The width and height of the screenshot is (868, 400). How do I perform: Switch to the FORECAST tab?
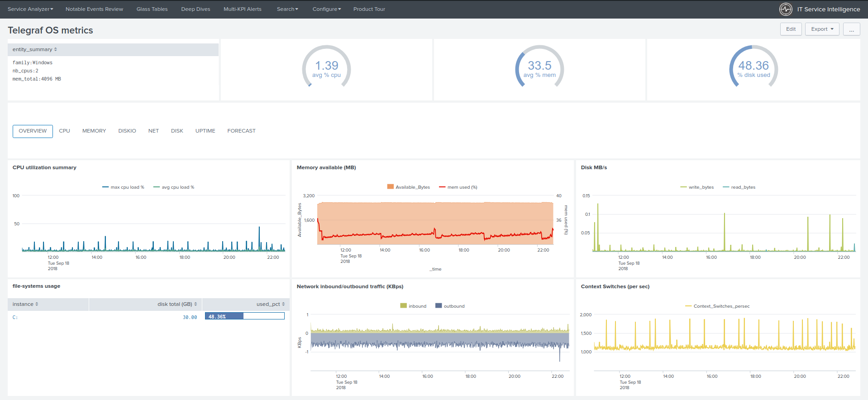pos(241,131)
